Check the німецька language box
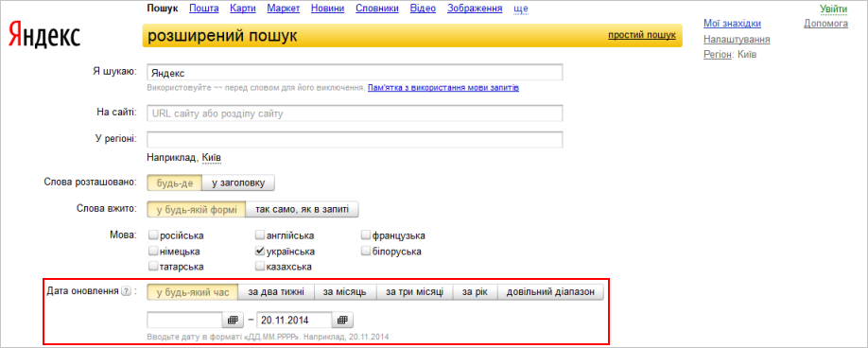868x348 pixels. (153, 252)
